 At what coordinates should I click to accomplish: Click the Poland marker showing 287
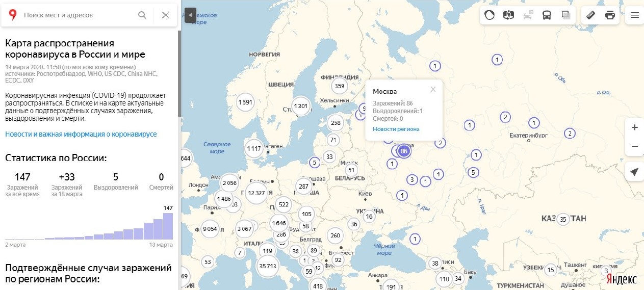(303, 186)
